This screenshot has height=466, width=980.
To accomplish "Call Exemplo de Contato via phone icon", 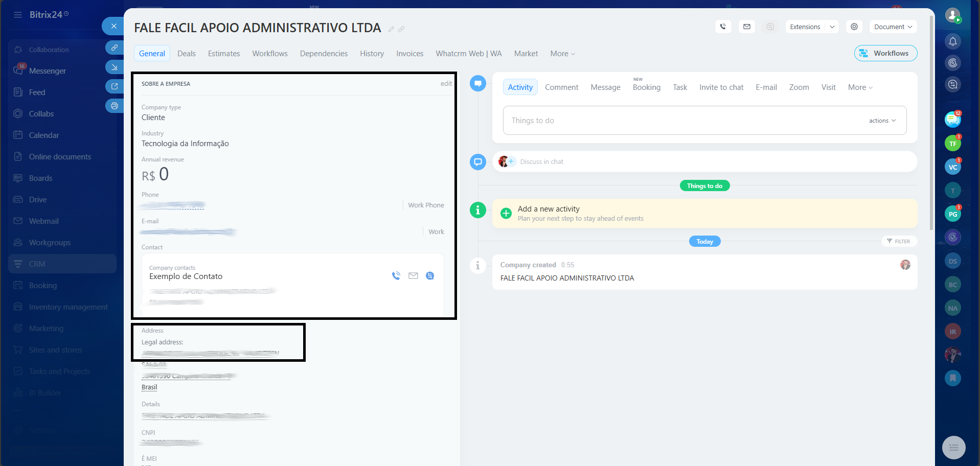I will pos(396,276).
